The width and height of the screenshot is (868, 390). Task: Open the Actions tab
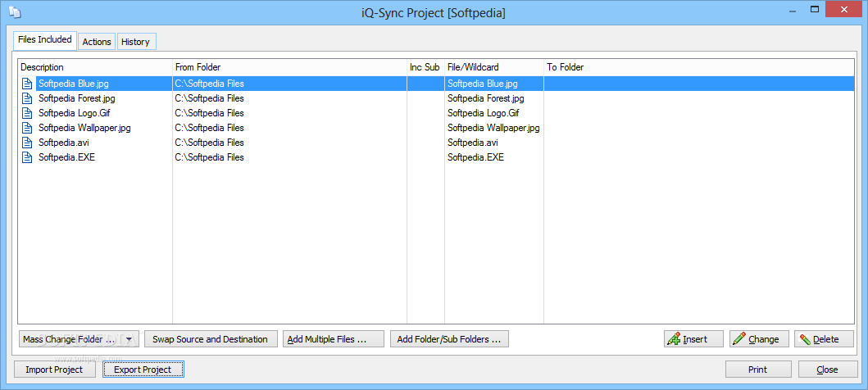[97, 42]
